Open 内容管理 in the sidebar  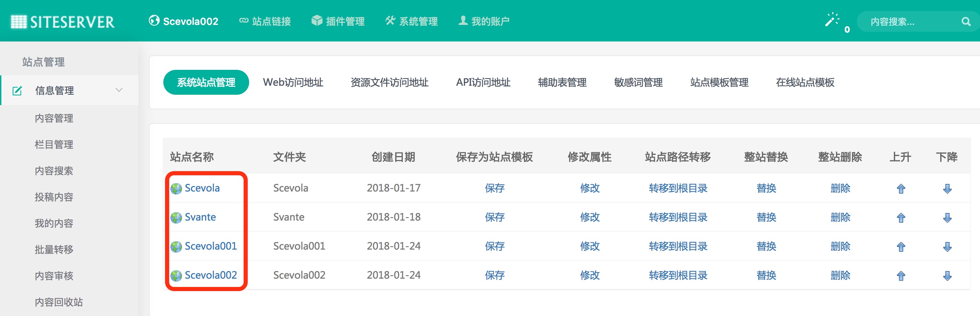(x=54, y=118)
